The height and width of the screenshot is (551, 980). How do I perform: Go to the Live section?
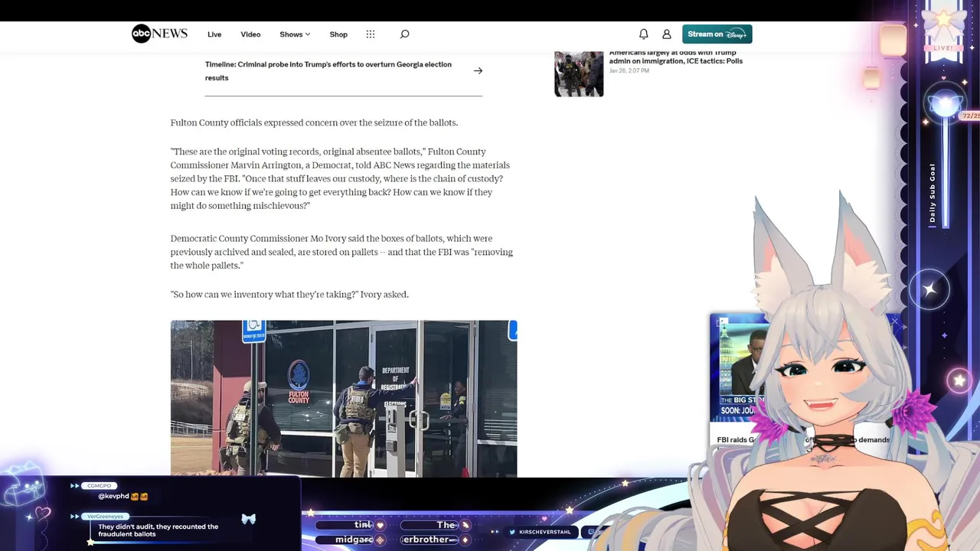214,34
